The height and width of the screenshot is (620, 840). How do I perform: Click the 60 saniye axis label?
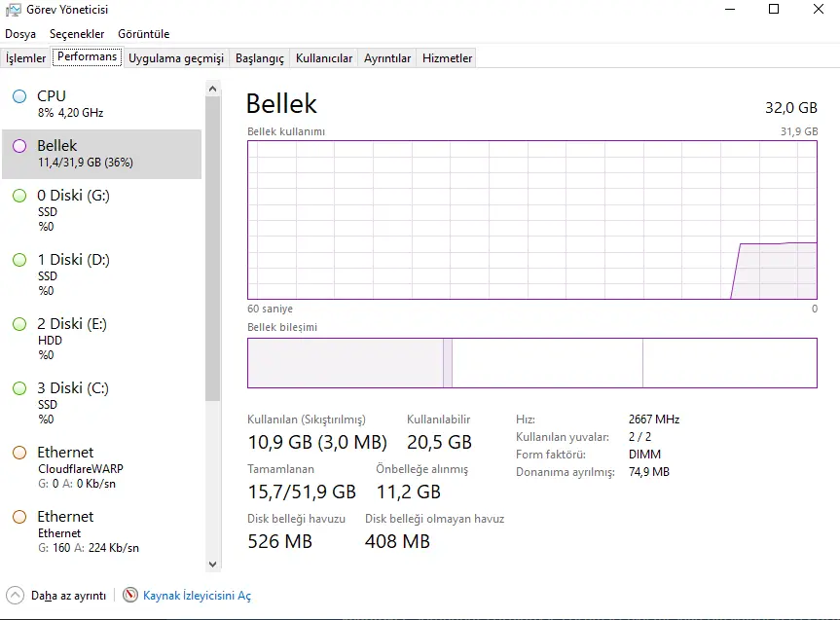point(270,309)
